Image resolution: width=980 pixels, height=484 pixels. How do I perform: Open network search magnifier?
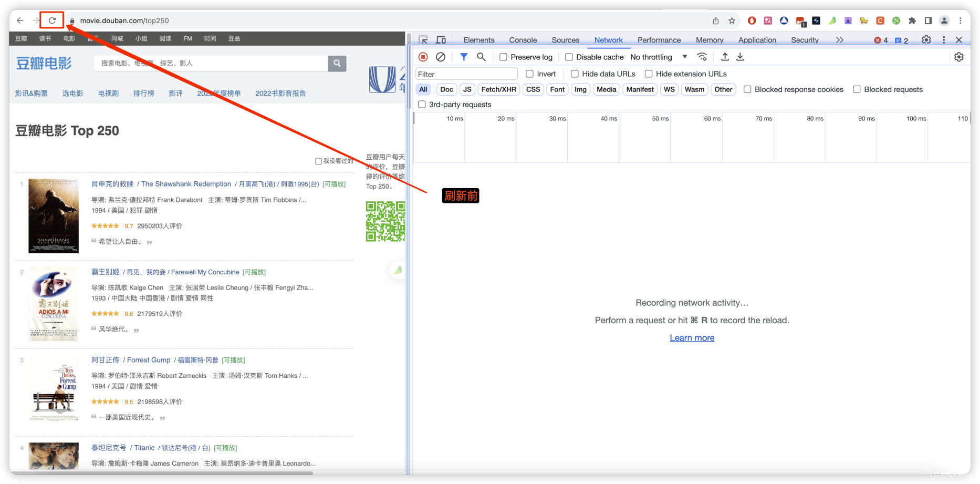click(481, 57)
